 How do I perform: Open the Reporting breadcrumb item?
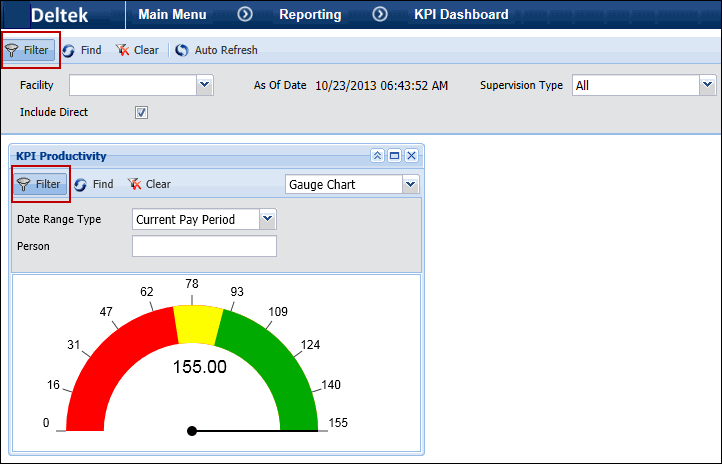click(x=310, y=15)
